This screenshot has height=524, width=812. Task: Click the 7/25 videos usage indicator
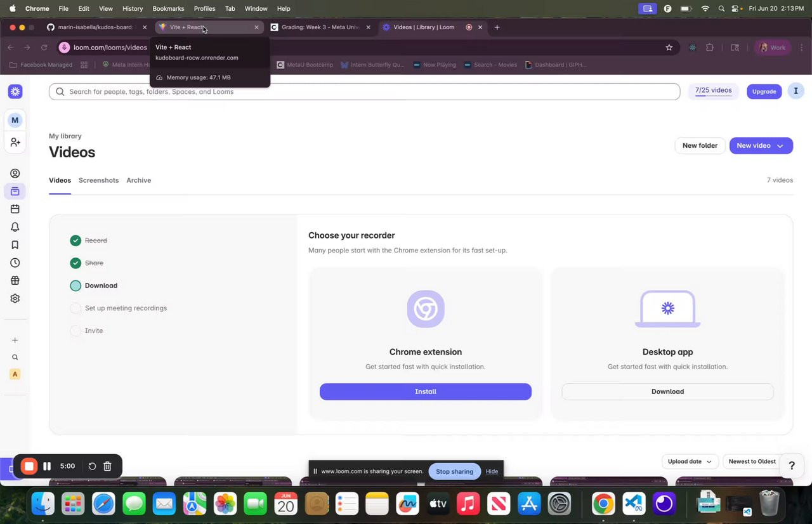pyautogui.click(x=713, y=91)
